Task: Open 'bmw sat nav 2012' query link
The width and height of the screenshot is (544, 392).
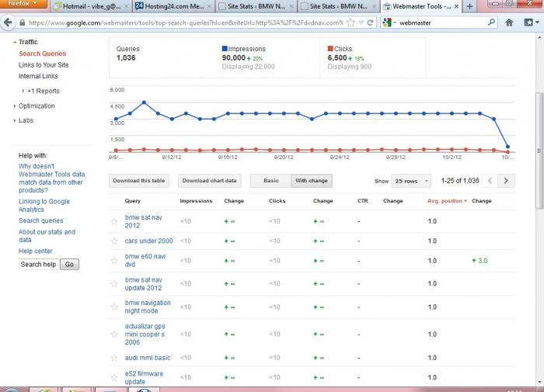Action: [143, 221]
